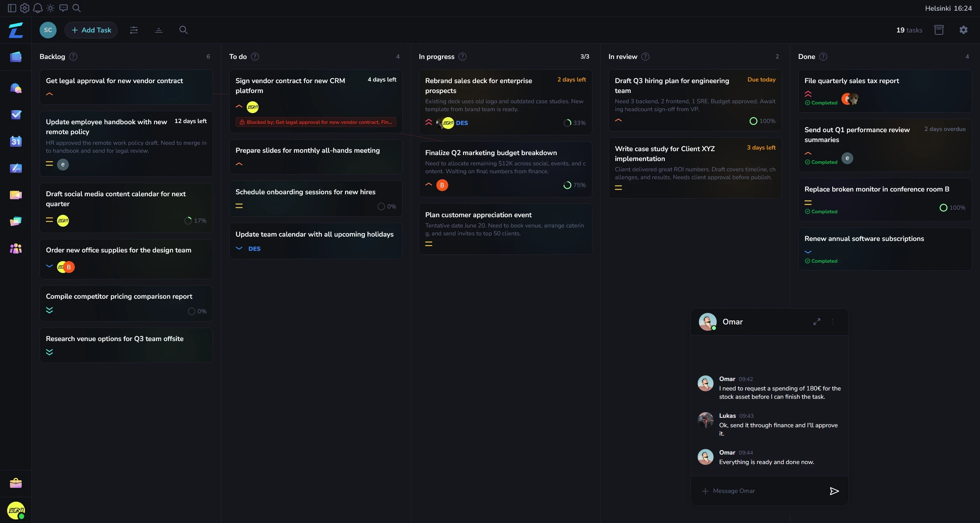Open the filter settings icon beside Add Task
Viewport: 980px width, 523px height.
tap(134, 30)
